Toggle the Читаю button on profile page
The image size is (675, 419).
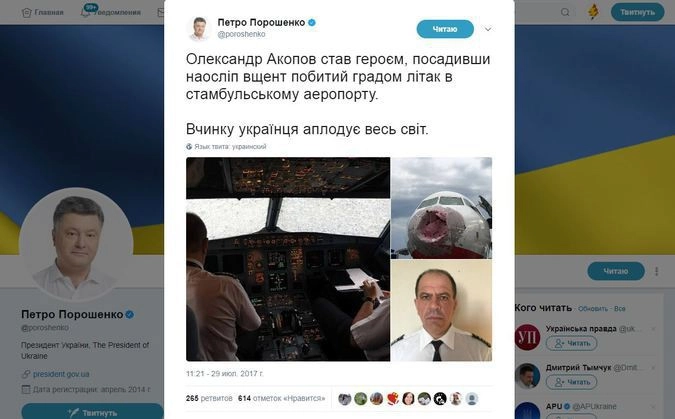[x=616, y=271]
